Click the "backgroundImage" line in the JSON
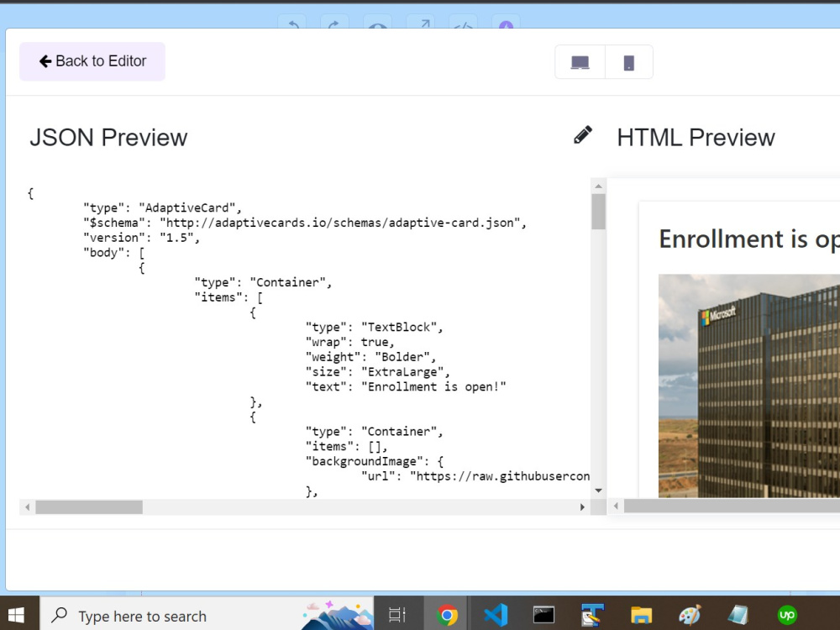This screenshot has width=840, height=630. 375,461
